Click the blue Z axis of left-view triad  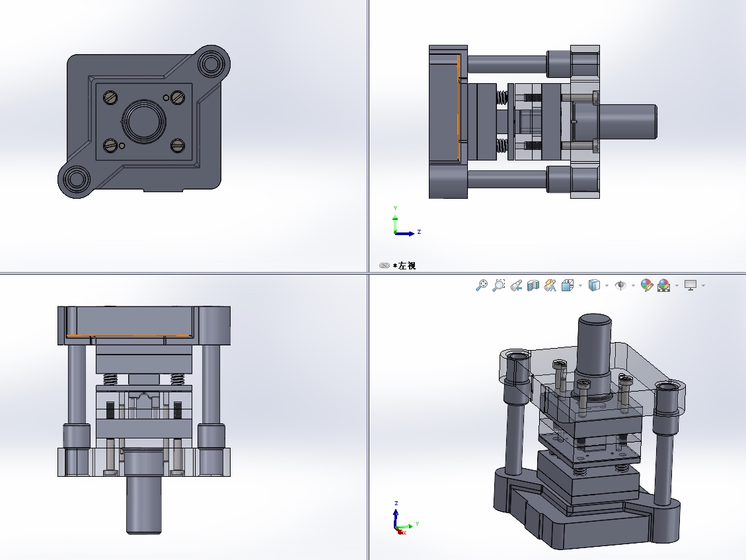[405, 233]
